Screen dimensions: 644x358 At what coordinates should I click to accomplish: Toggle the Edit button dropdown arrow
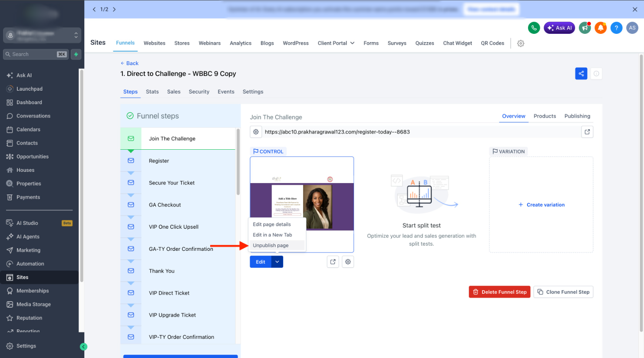(x=277, y=262)
